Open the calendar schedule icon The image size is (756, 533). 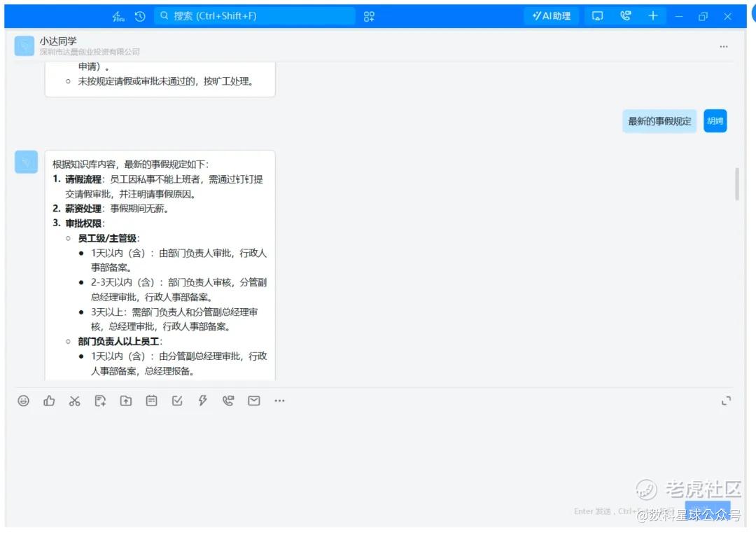151,401
